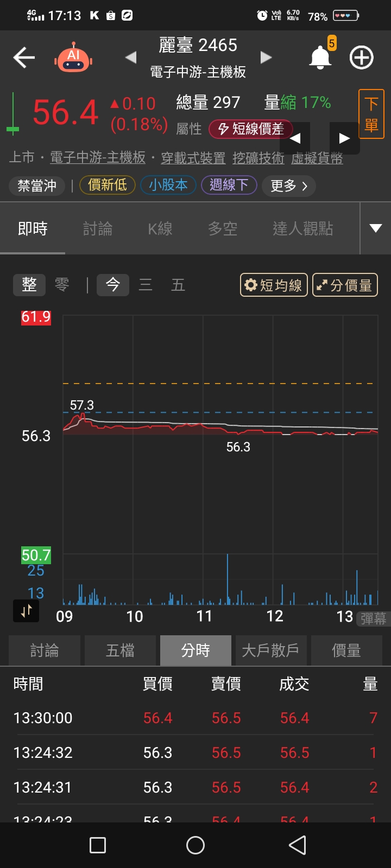Screen dimensions: 391x868
Task: Expand 分價量 price-volume view
Action: 345,285
